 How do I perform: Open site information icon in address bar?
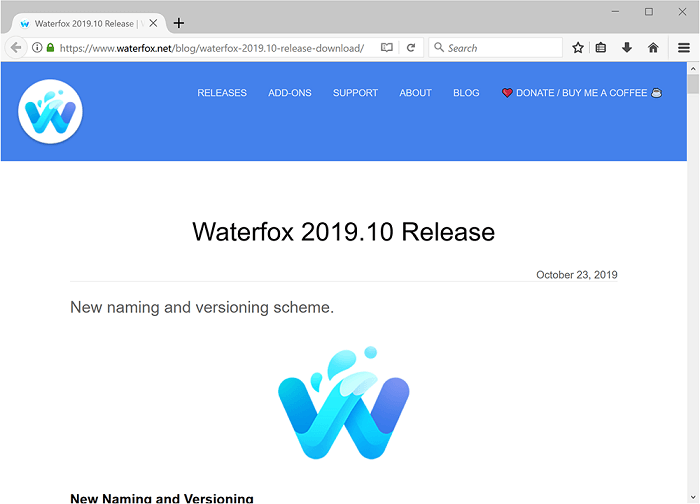37,47
